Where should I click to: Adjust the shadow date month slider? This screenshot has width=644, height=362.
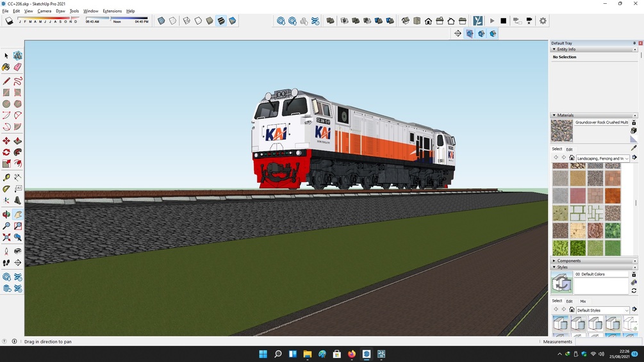(49, 19)
